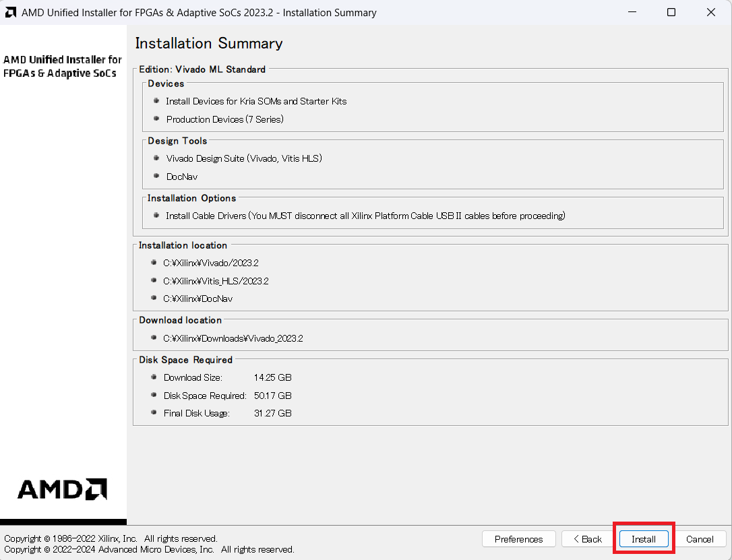This screenshot has width=732, height=560.
Task: Select the 'Install Cable Drivers' option text
Action: point(365,216)
